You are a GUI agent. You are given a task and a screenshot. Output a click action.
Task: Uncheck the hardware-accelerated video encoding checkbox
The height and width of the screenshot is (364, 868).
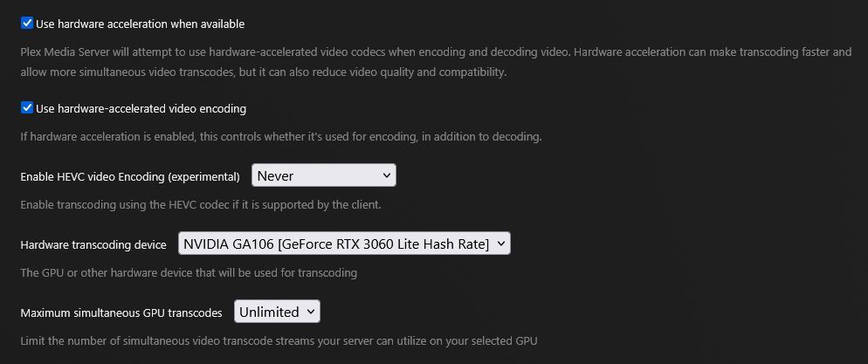tap(26, 108)
